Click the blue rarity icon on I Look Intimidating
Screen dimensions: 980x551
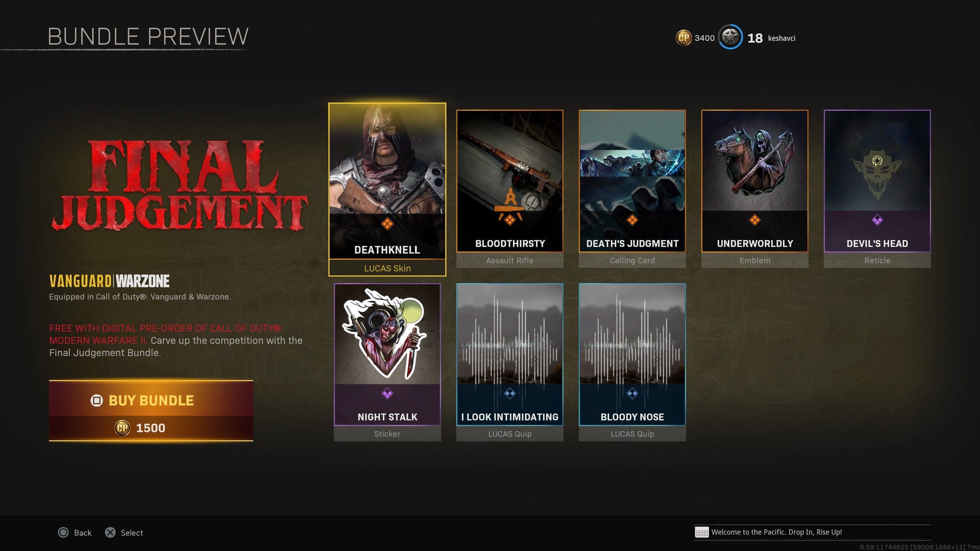coord(510,394)
